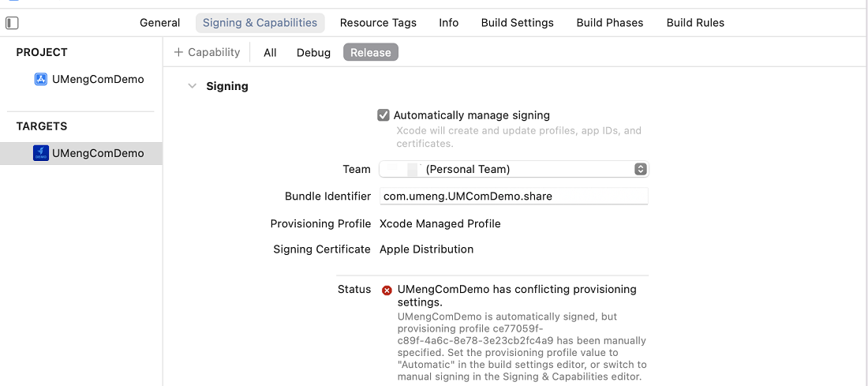Select the Release configuration
868x386 pixels.
pos(371,53)
